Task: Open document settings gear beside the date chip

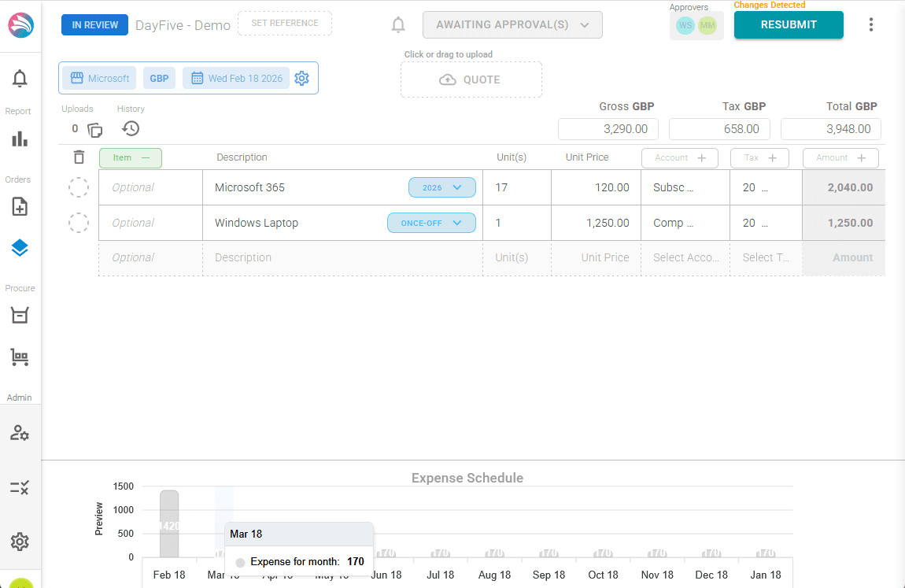Action: coord(301,78)
